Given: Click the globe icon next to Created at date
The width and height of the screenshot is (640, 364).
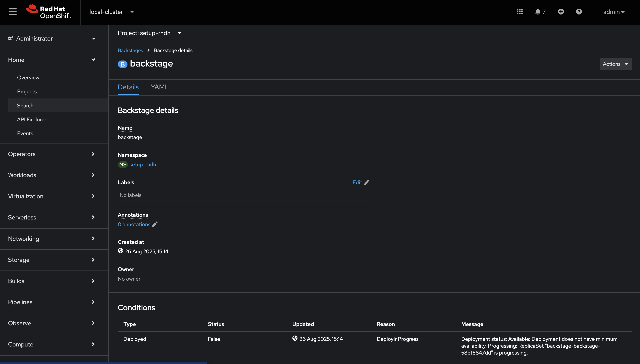Looking at the screenshot, I should pyautogui.click(x=121, y=251).
